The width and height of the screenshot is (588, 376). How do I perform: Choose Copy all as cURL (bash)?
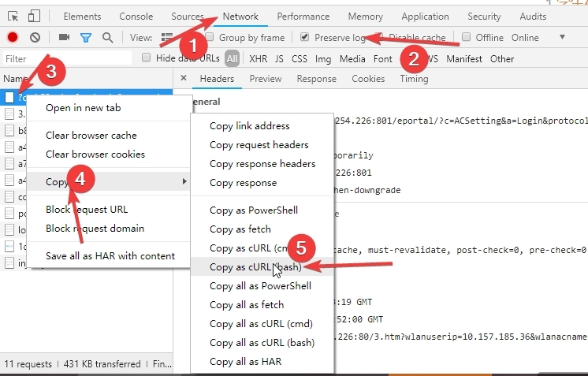[262, 343]
